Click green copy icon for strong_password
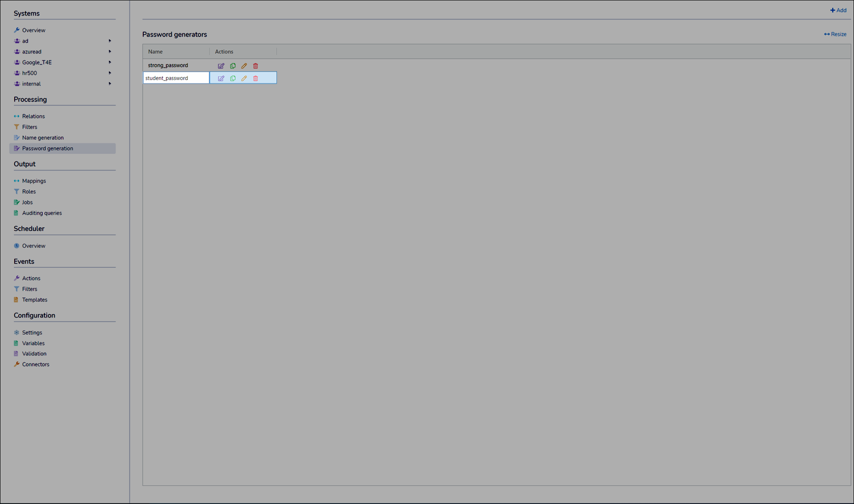 [233, 66]
